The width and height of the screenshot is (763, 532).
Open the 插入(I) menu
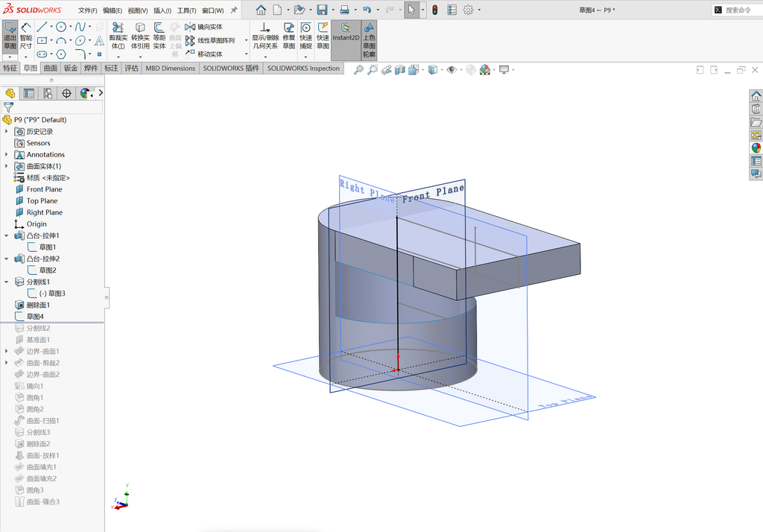click(162, 10)
